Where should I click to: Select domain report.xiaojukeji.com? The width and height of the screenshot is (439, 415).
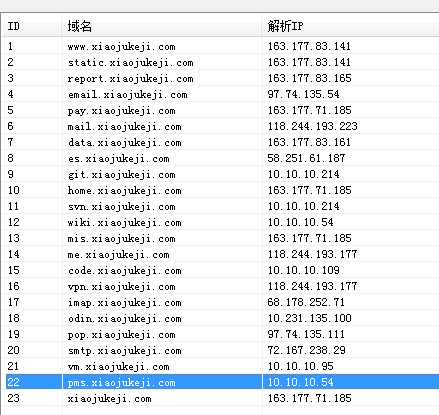tap(130, 78)
